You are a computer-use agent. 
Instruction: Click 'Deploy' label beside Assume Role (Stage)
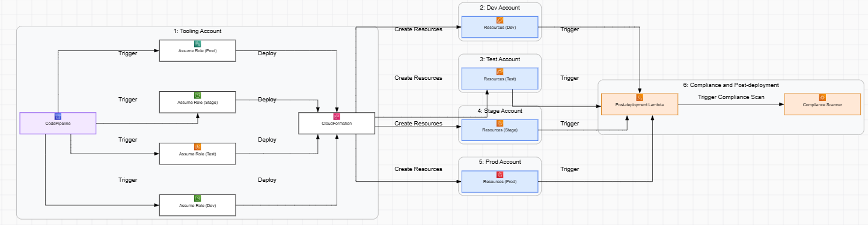pyautogui.click(x=267, y=100)
